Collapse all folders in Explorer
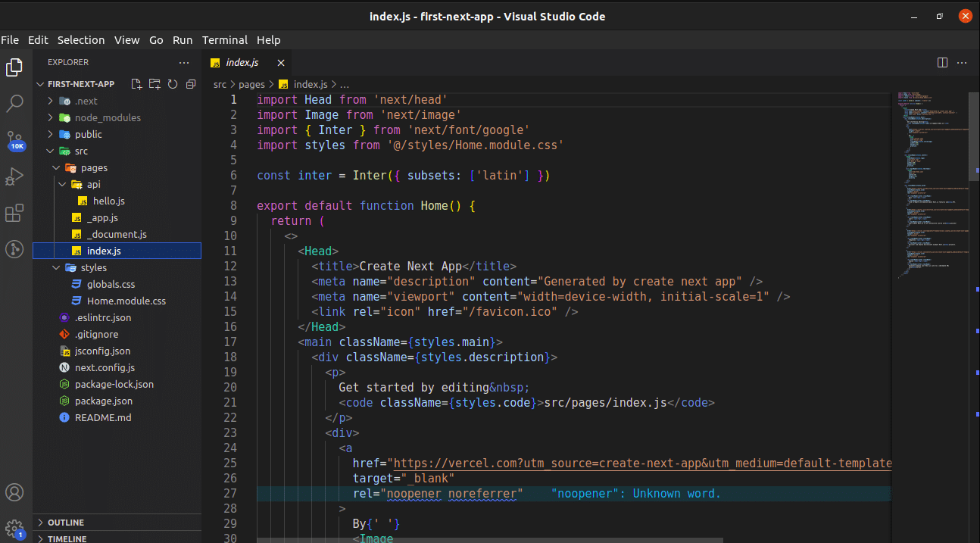Viewport: 980px width, 543px height. pos(190,84)
